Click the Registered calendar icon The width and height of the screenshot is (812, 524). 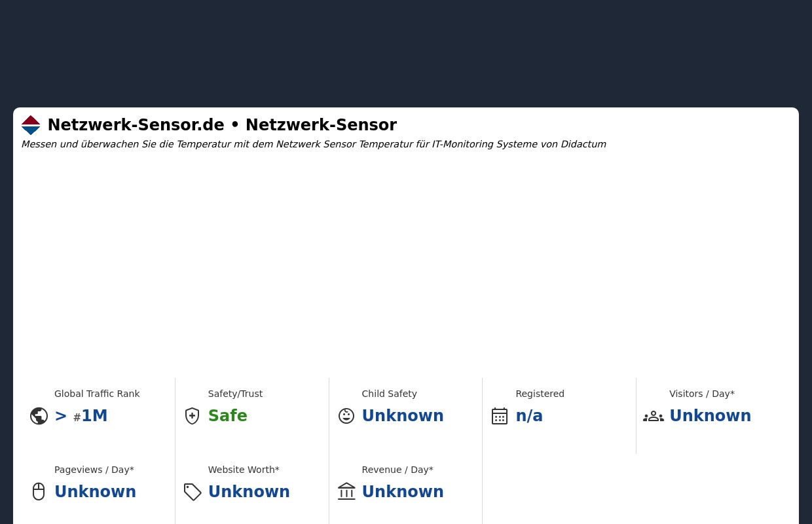(x=500, y=415)
